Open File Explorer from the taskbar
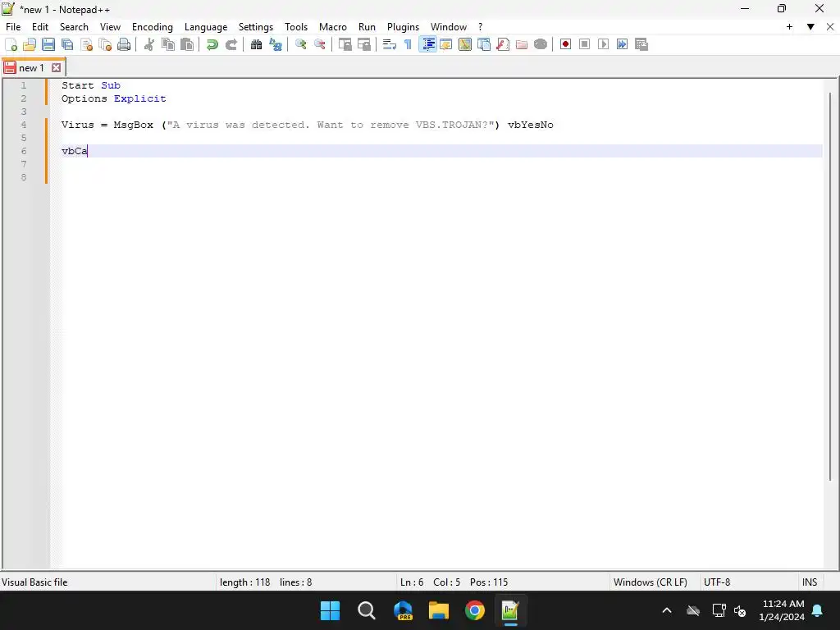Viewport: 840px width, 630px height. coord(438,610)
